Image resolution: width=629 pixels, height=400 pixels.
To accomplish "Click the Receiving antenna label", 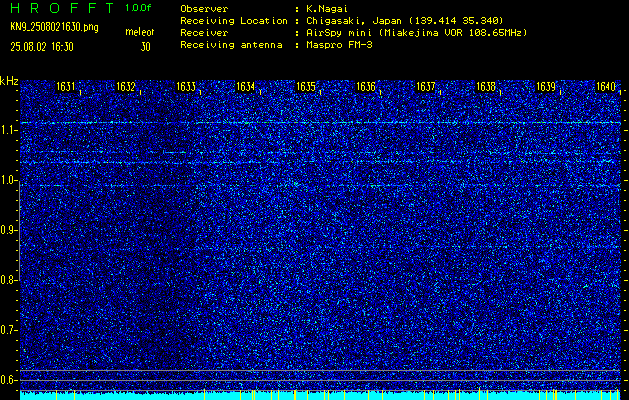I will (231, 45).
